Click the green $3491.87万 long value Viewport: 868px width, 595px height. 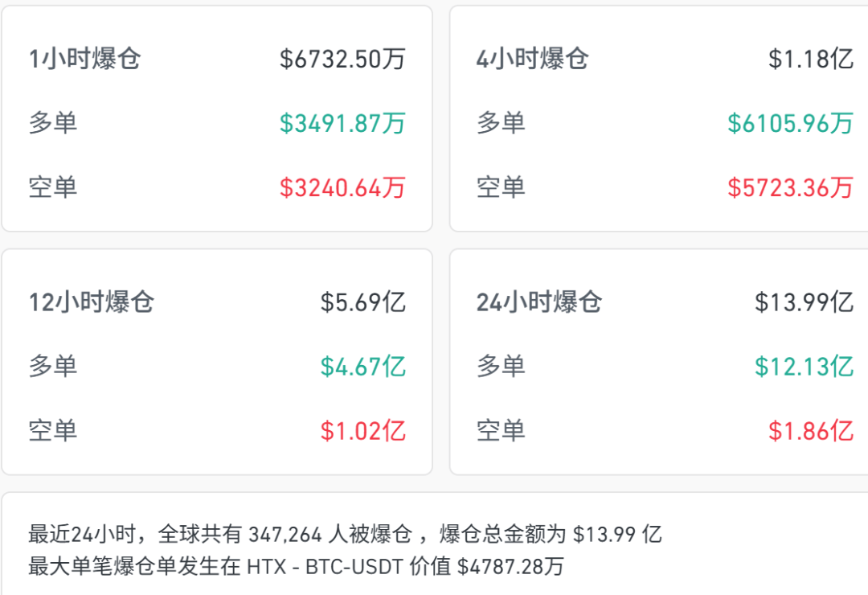340,123
